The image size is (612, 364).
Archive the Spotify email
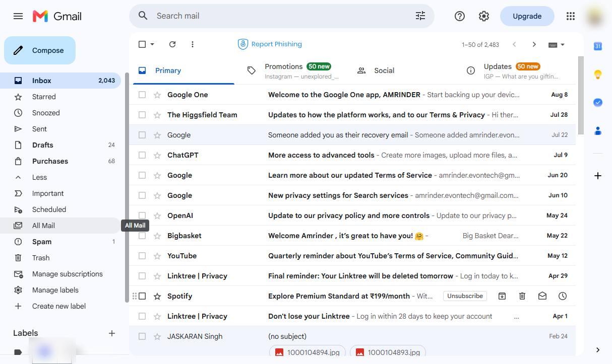pos(502,296)
